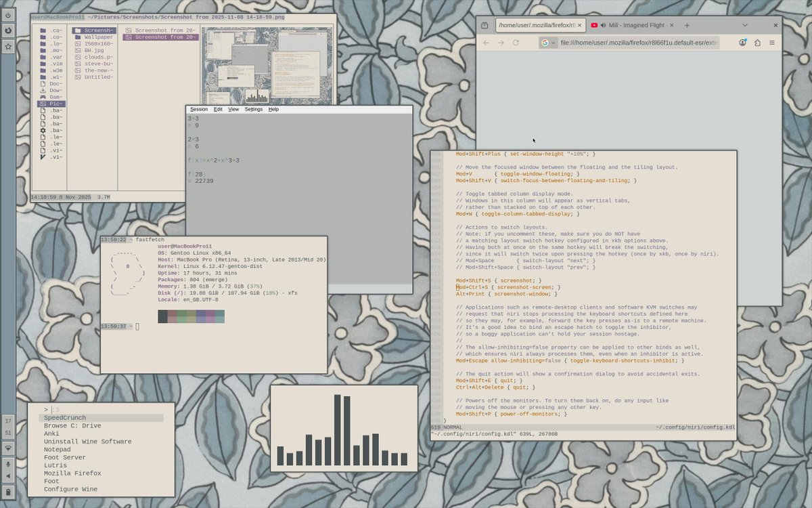This screenshot has height=508, width=812.
Task: Open the Firefox application menu (hamburger icon)
Action: pos(772,42)
